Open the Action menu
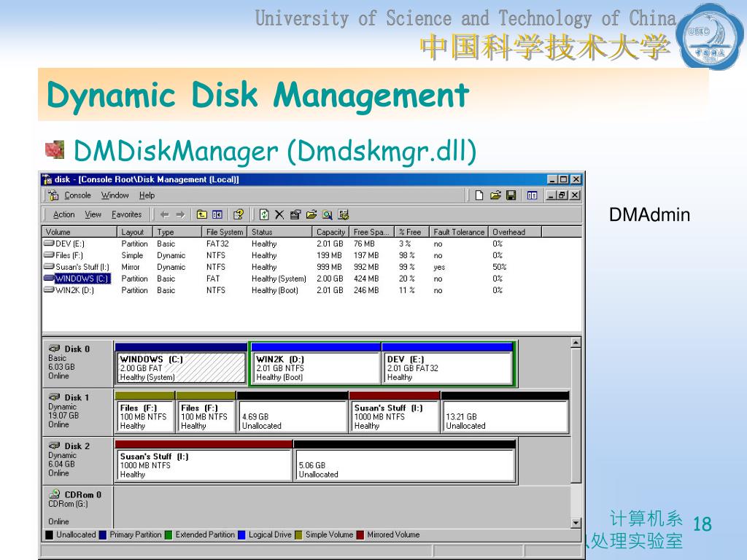The image size is (747, 560). point(64,215)
